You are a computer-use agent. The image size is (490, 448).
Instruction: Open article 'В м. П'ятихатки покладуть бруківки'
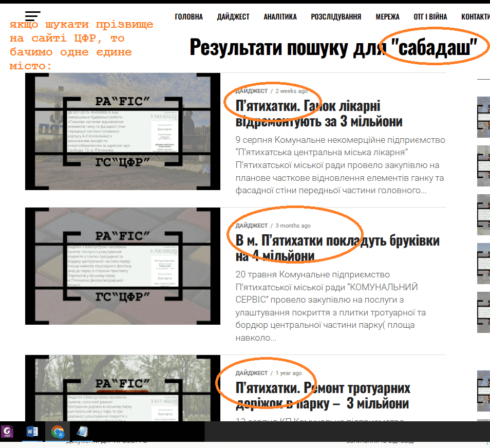tap(337, 248)
